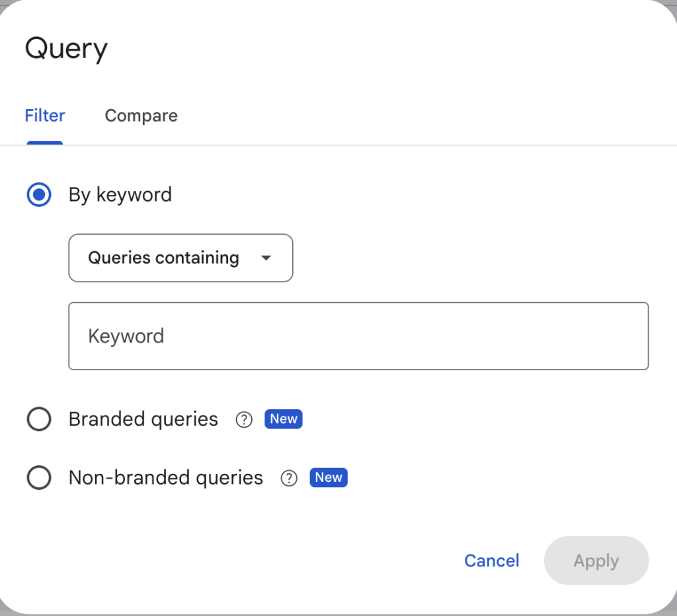
Task: Click the dropdown arrow in Queries containing
Action: pos(266,258)
